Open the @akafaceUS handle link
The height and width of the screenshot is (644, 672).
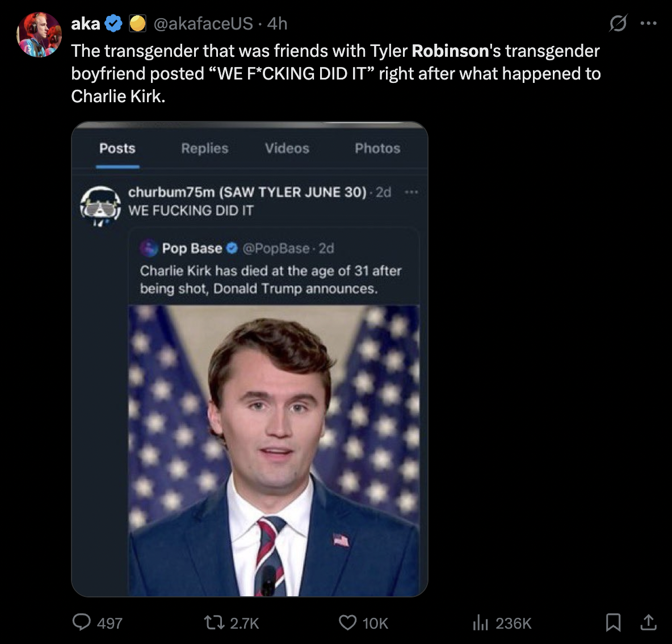[203, 23]
